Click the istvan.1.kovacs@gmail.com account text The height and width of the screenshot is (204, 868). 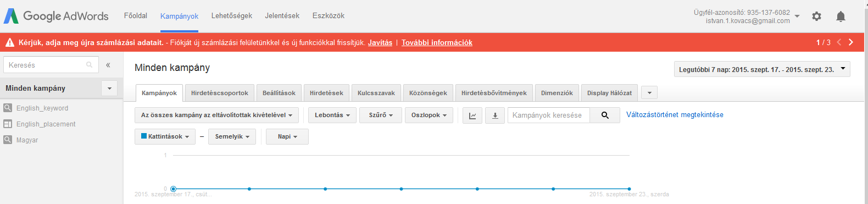748,21
